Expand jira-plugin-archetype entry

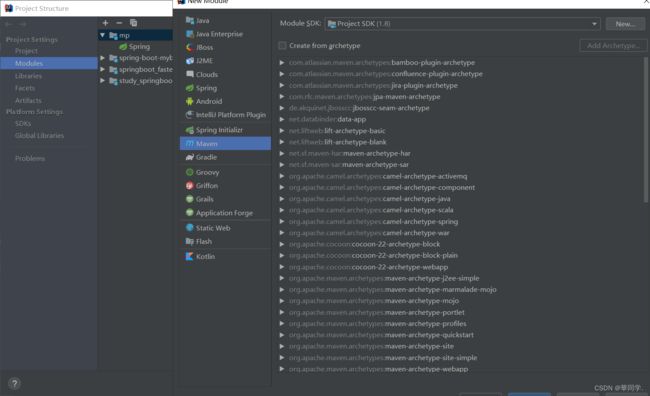pos(282,85)
